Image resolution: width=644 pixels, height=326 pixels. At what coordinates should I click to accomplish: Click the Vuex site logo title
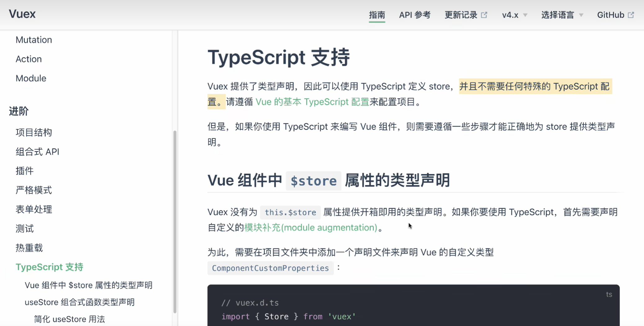[22, 14]
